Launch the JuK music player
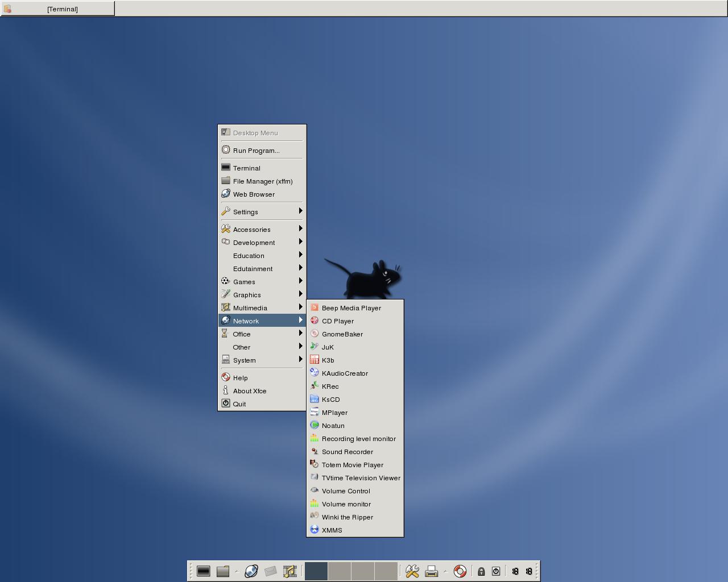Image resolution: width=728 pixels, height=582 pixels. click(x=355, y=347)
